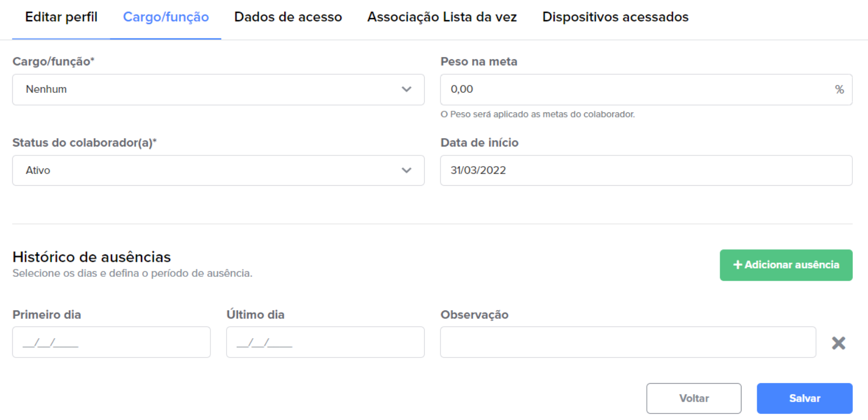868x420 pixels.
Task: Open the Cargo/função dropdown showing Nenhum
Action: pos(218,89)
